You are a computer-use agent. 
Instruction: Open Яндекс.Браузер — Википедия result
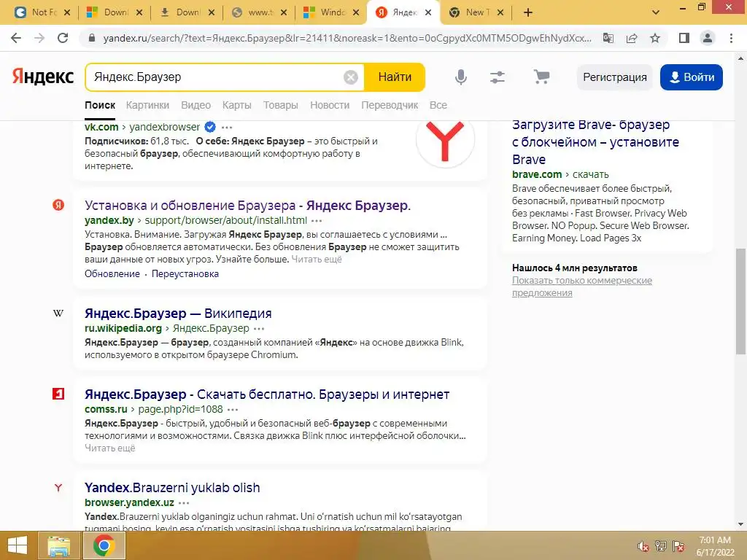click(x=178, y=314)
